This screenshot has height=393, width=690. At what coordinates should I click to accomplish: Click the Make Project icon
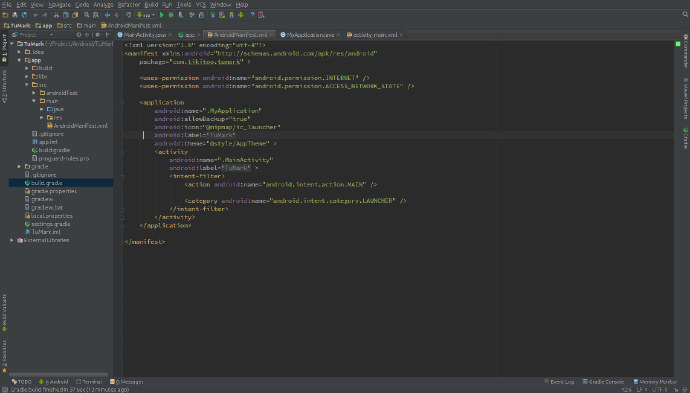128,15
